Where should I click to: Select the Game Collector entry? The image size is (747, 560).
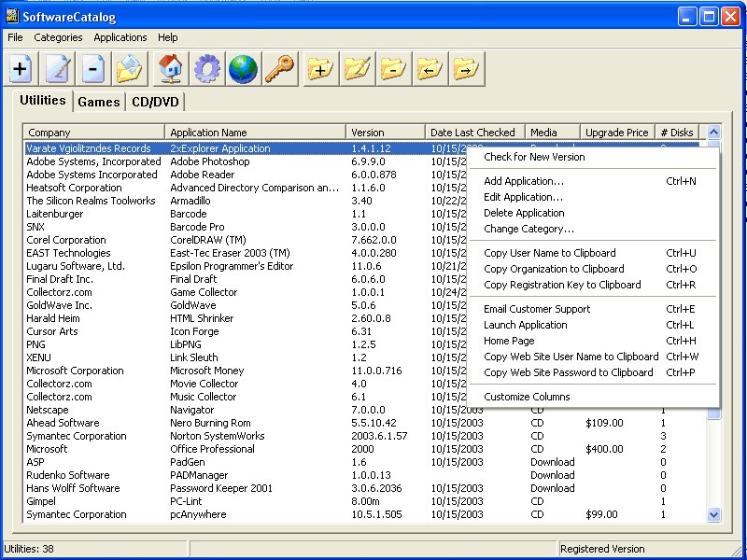pyautogui.click(x=204, y=292)
